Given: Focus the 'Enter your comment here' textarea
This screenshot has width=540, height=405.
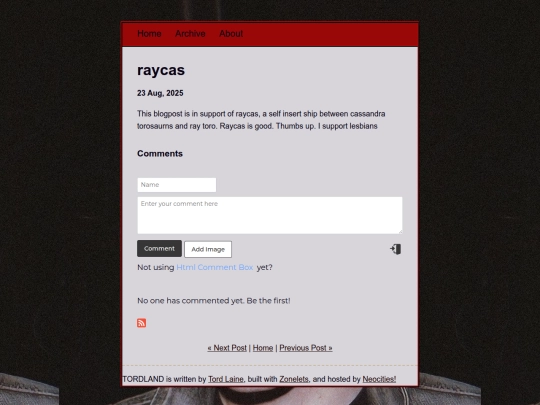Looking at the screenshot, I should click(x=270, y=215).
